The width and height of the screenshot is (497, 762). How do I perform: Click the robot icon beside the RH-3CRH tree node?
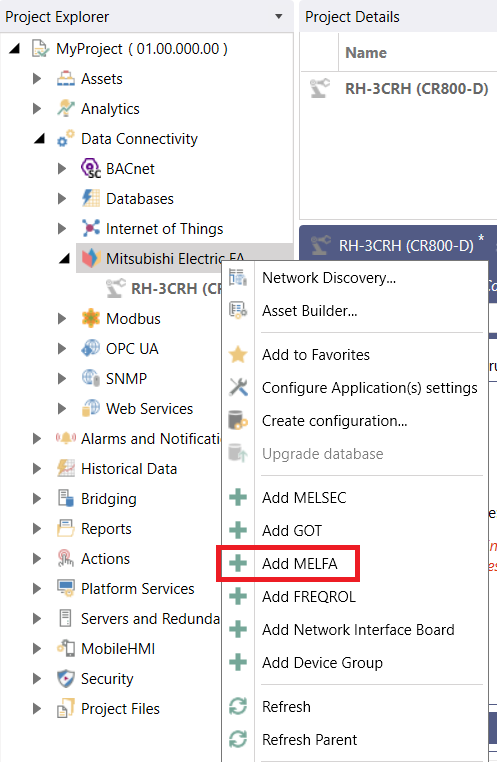tap(116, 289)
